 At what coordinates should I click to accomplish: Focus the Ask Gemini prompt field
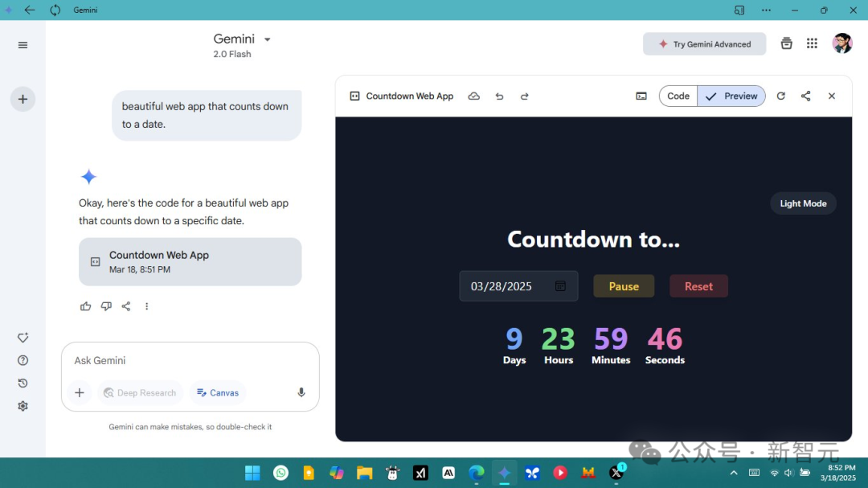(x=190, y=361)
